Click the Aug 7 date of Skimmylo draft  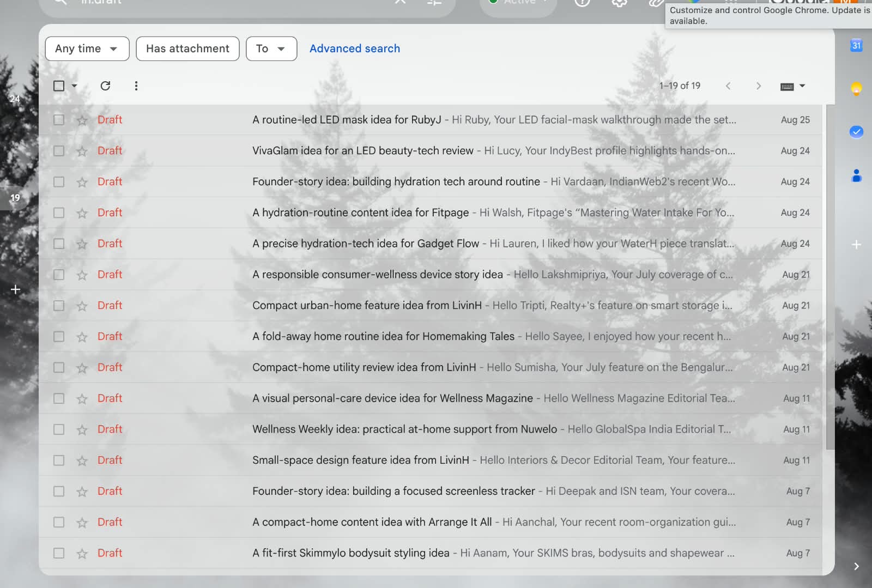pyautogui.click(x=798, y=553)
